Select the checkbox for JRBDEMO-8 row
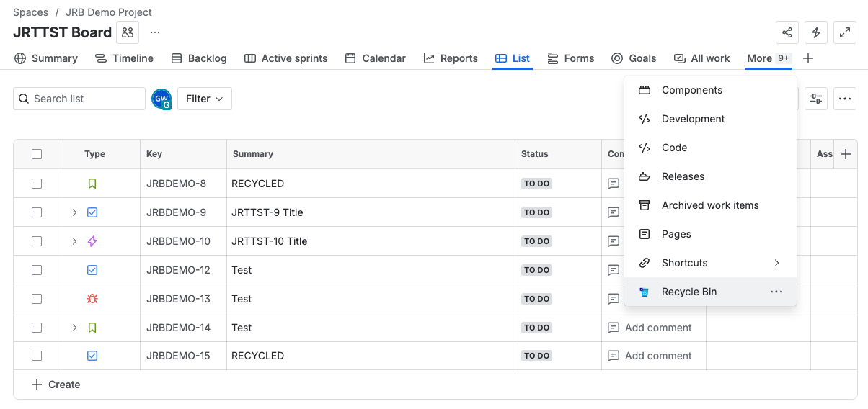 [37, 184]
